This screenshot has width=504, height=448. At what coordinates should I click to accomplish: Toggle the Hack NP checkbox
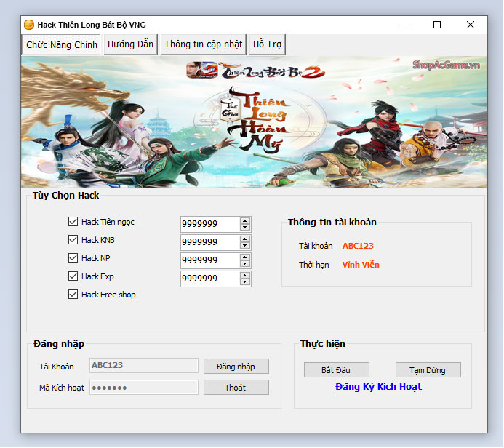pyautogui.click(x=73, y=257)
